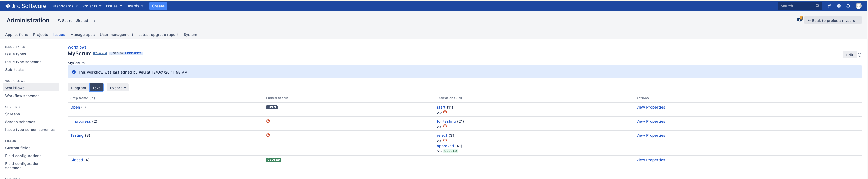Click warning icon under start transition
This screenshot has height=179, width=868.
445,112
